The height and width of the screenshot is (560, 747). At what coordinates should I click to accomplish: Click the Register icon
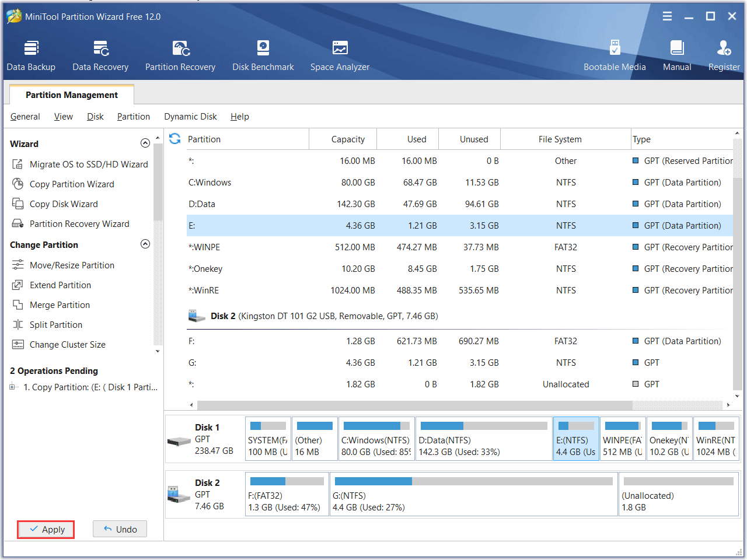tap(724, 48)
